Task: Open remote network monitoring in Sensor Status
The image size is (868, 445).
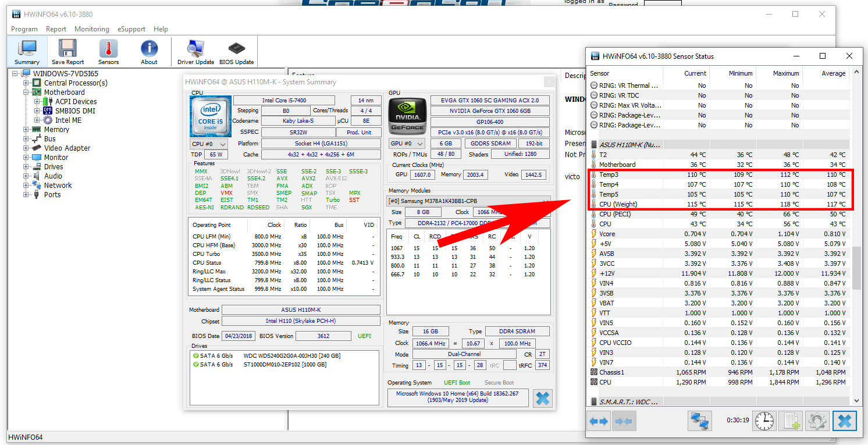Action: click(x=700, y=421)
